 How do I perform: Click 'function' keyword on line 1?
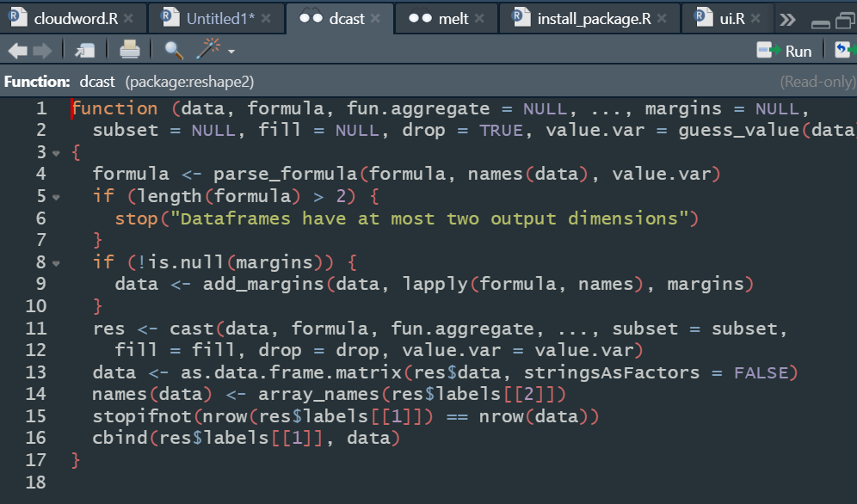click(114, 108)
